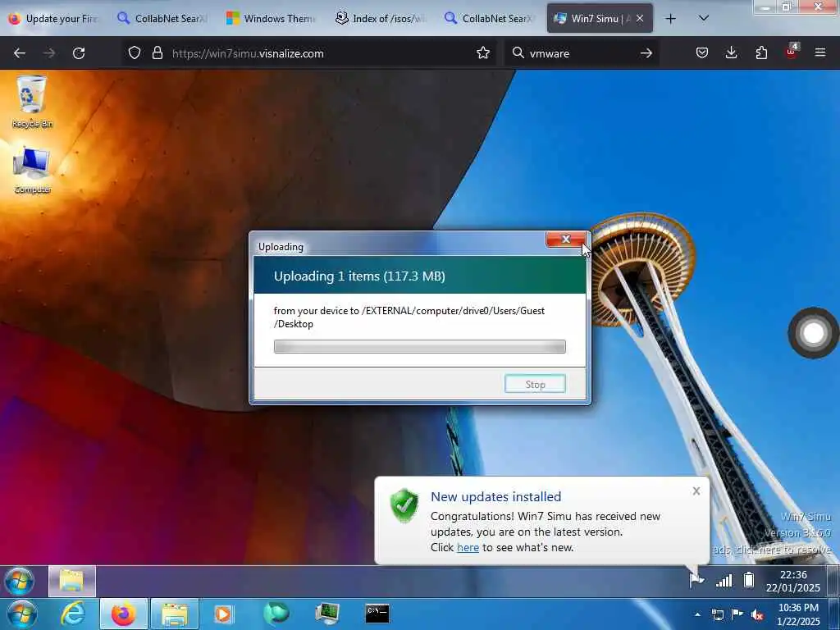Dismiss the New updates installed notification
Screen dimensions: 840x630
coord(696,491)
